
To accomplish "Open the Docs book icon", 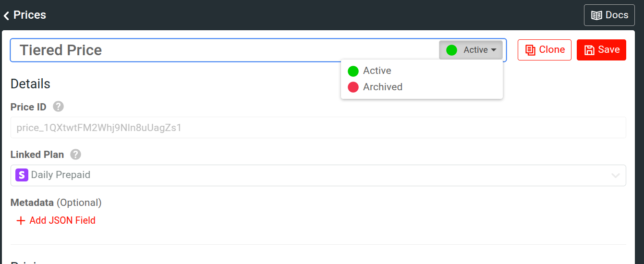I will point(596,15).
